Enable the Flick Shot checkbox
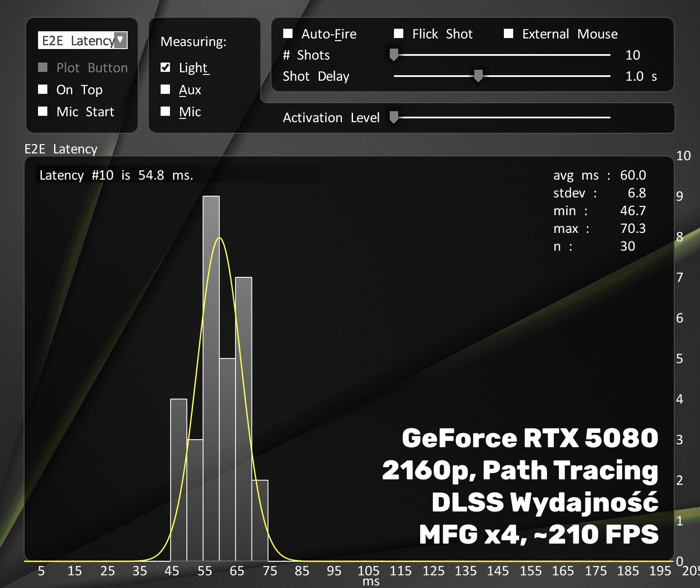The width and height of the screenshot is (700, 588). 398,33
